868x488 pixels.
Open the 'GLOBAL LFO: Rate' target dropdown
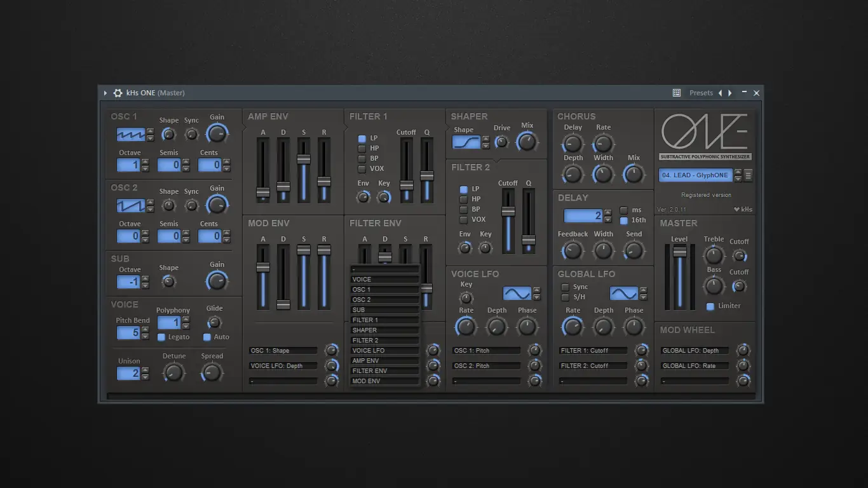coord(695,366)
